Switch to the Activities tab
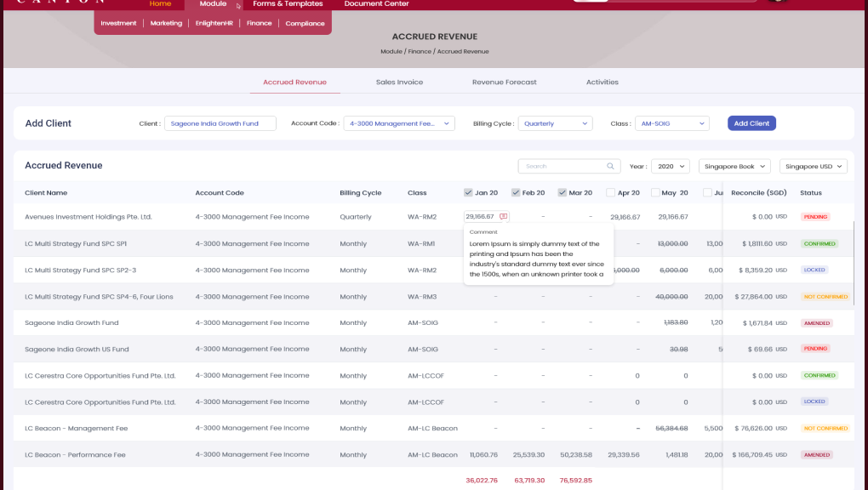The width and height of the screenshot is (868, 490). 602,82
